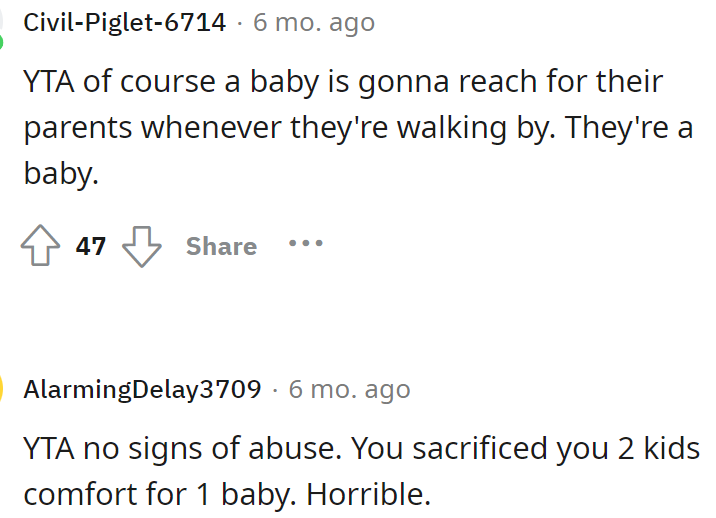Image resolution: width=716 pixels, height=518 pixels.
Task: Open more options ellipsis on first comment
Action: 305,243
